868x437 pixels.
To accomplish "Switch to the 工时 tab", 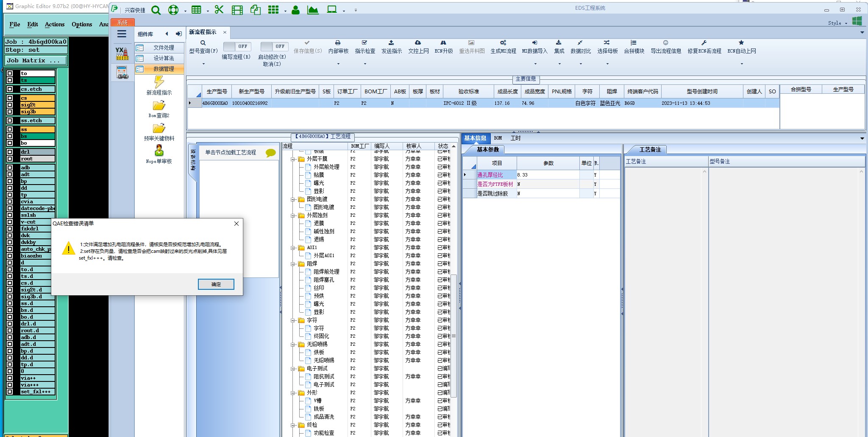I will [515, 138].
